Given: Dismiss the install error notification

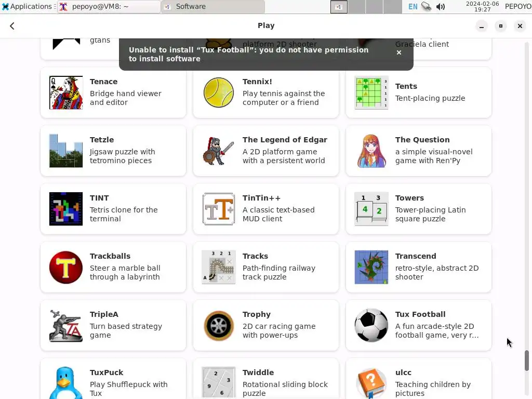Looking at the screenshot, I should 399,52.
